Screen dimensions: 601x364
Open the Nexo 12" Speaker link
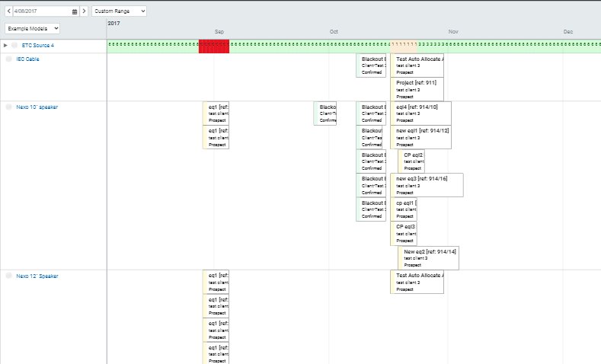coord(37,276)
